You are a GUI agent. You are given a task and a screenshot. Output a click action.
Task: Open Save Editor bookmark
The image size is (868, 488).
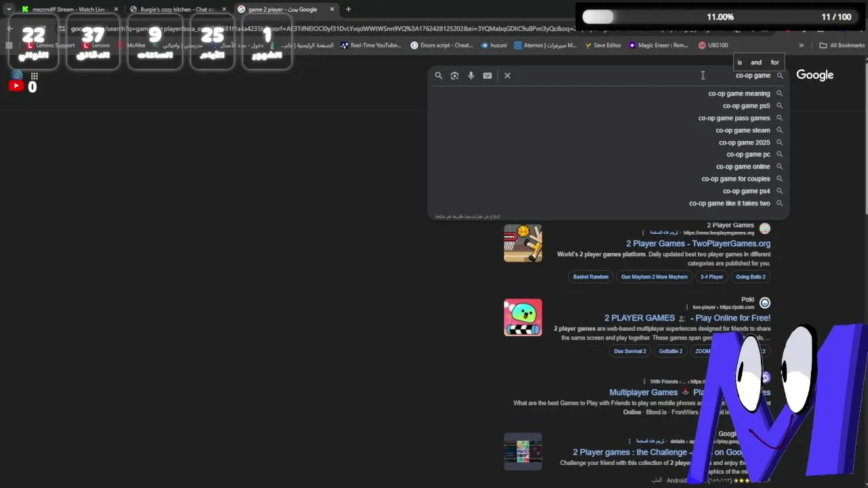[x=602, y=45]
